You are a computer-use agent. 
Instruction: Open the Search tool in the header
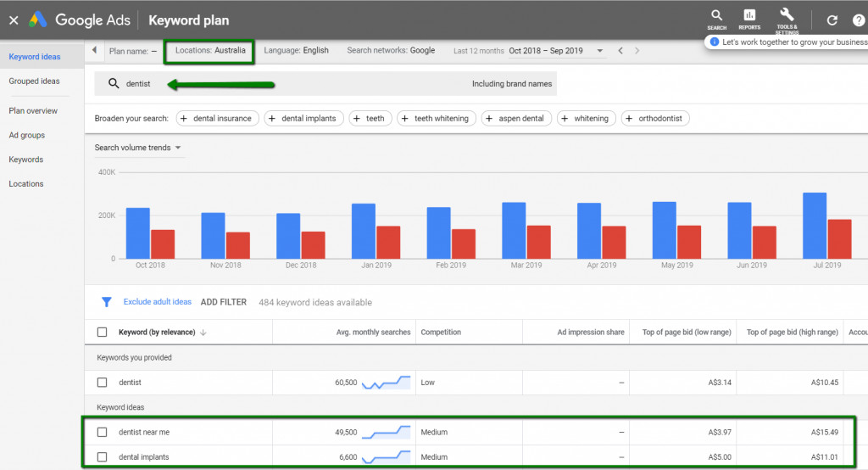point(716,20)
